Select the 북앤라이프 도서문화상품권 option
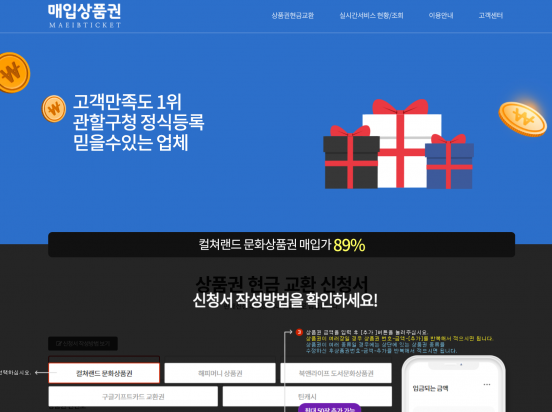Viewport: 552px width, 412px height. click(x=336, y=373)
